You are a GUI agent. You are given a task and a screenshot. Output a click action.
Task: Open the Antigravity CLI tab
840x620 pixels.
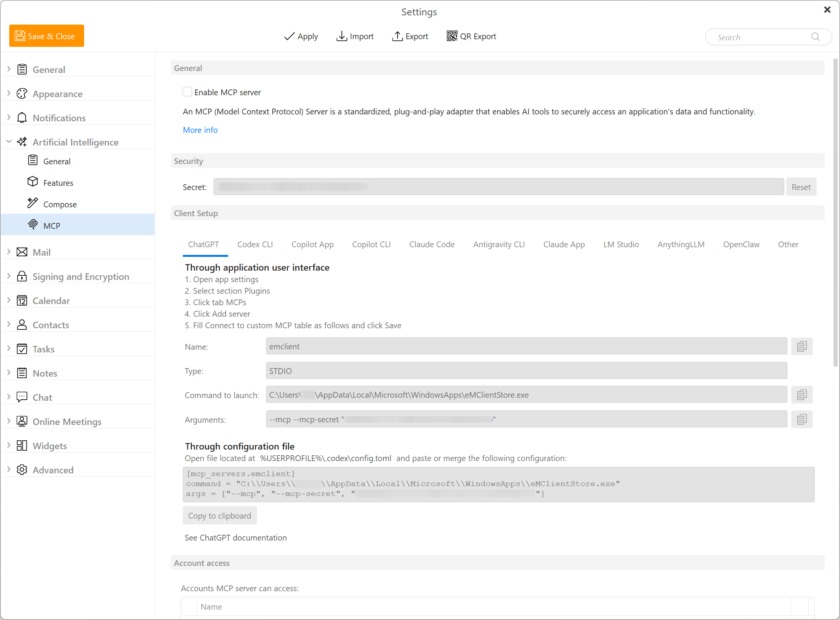point(499,245)
